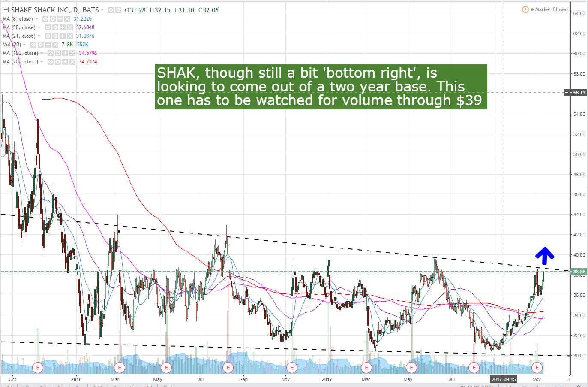Select the Vol (20) indicator label
The width and height of the screenshot is (588, 387).
(x=12, y=45)
